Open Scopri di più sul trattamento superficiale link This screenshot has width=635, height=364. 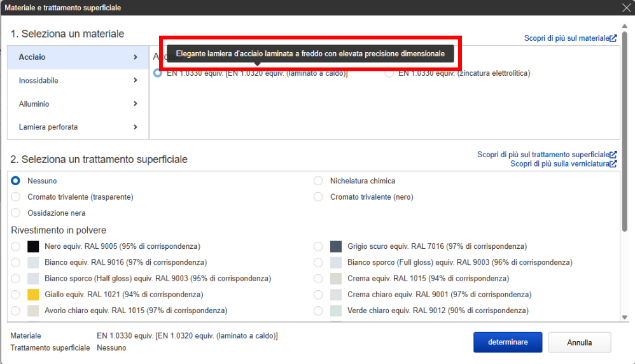coord(543,155)
